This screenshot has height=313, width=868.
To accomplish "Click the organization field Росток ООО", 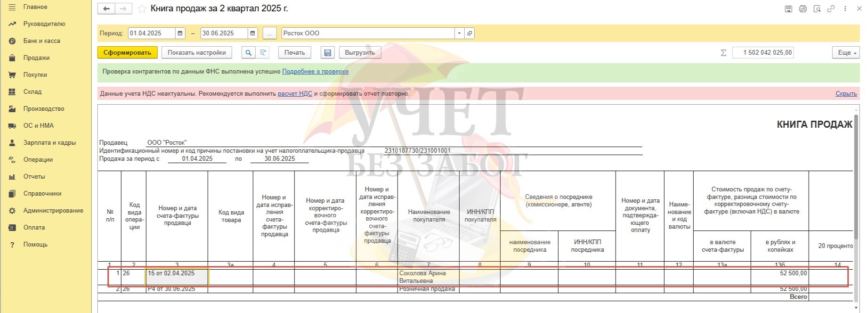I will [368, 33].
